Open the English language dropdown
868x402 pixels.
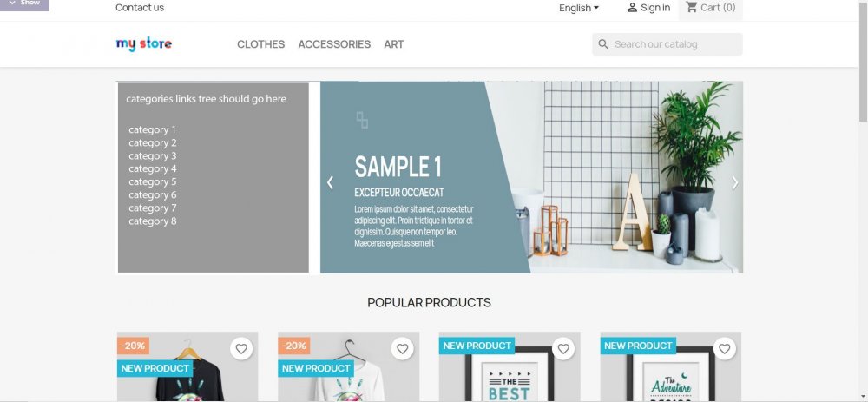click(578, 8)
